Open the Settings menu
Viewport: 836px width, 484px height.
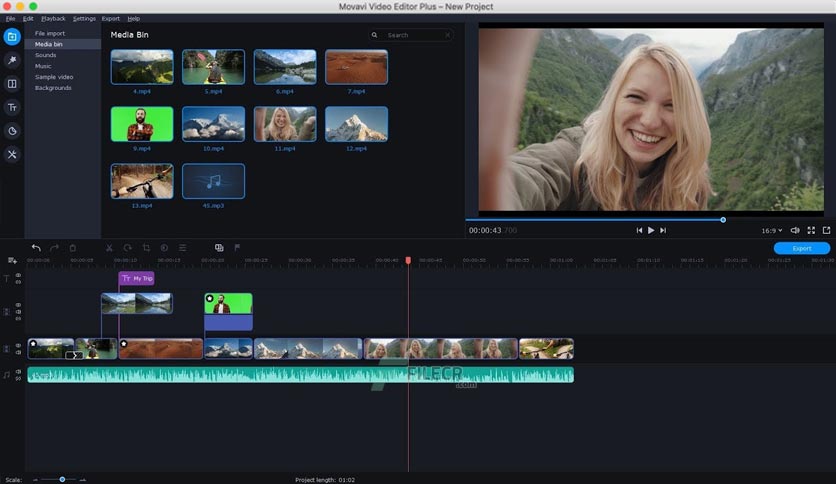[84, 19]
